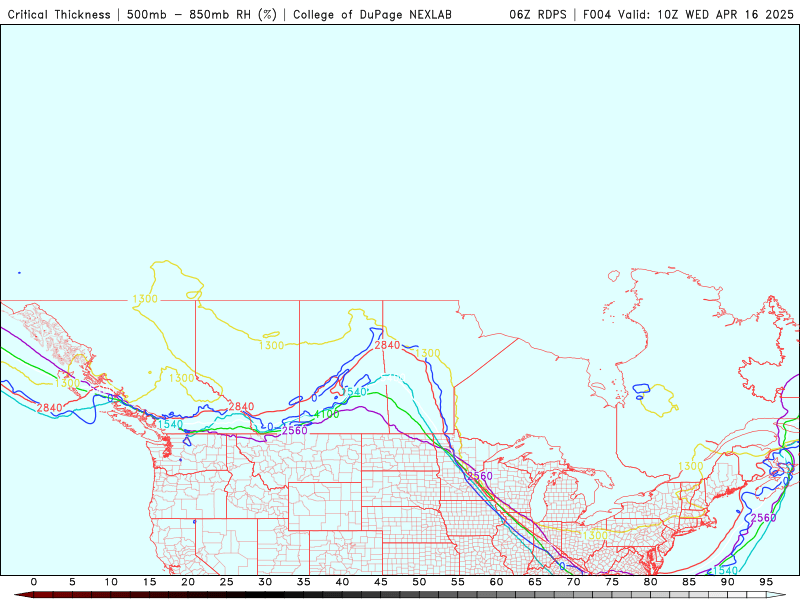
Task: Click the color bar tick label '80'
Action: 650,582
